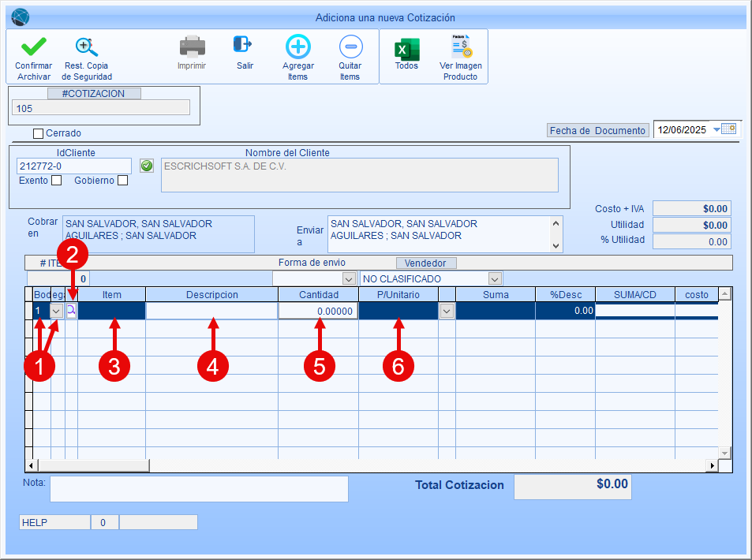Click the date field 12/06/2025
Screen dimensions: 752x560
[682, 129]
